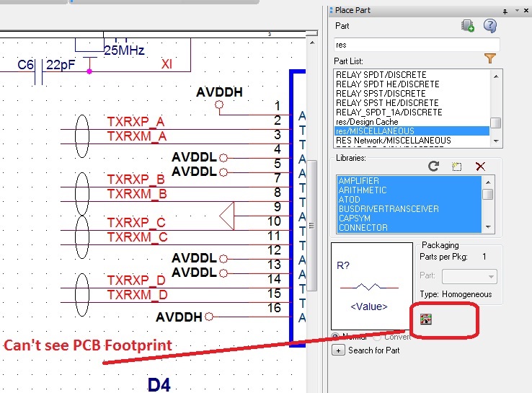Select res/Design Cache in Part List
Image resolution: width=532 pixels, height=393 pixels.
pos(366,122)
